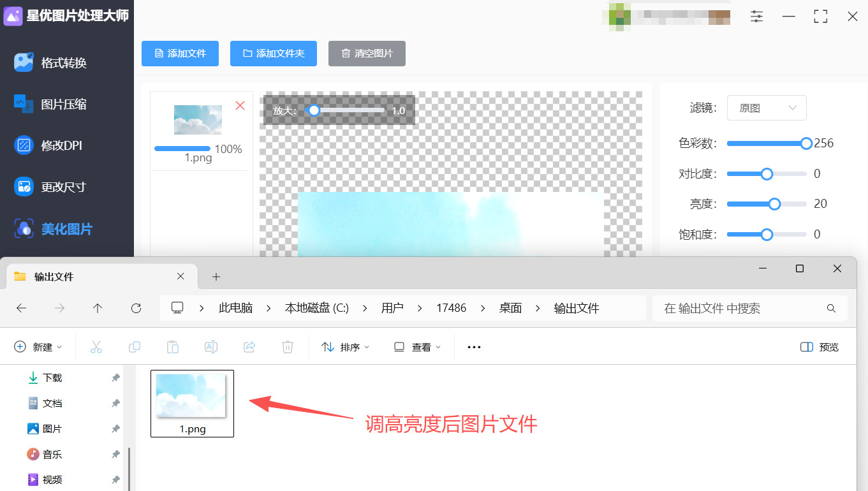Screen dimensions: 868x491
Task: Select the 1.png thumbnail in the image list
Action: (198, 120)
